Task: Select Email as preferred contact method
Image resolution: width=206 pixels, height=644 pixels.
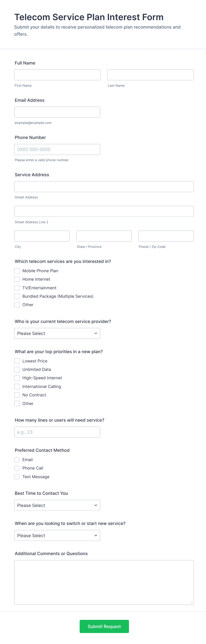Action: click(17, 460)
